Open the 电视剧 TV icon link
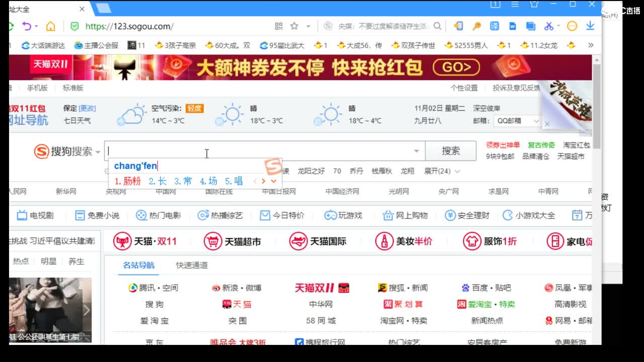 click(35, 215)
